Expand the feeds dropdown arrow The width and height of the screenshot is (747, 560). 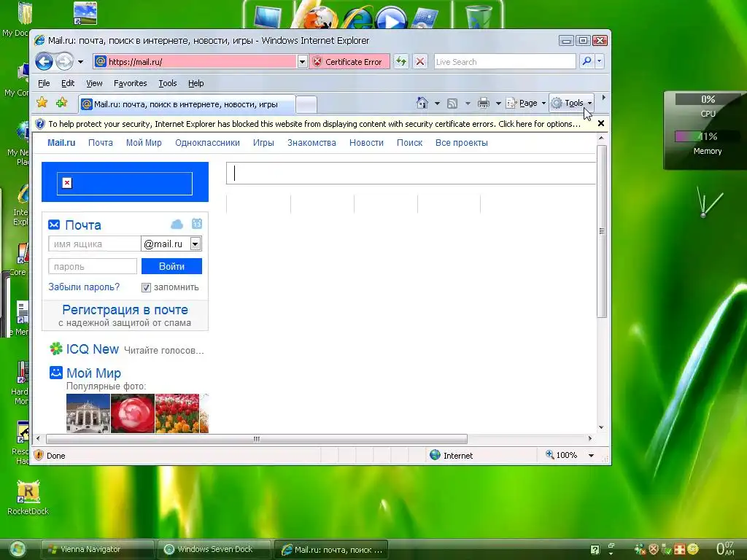468,104
